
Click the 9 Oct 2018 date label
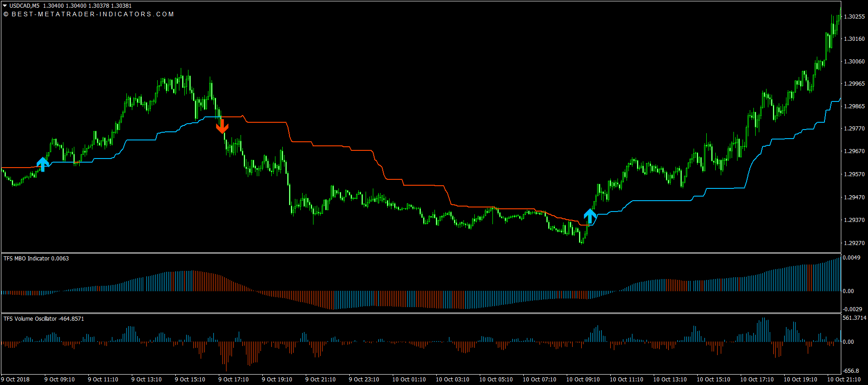[15, 380]
